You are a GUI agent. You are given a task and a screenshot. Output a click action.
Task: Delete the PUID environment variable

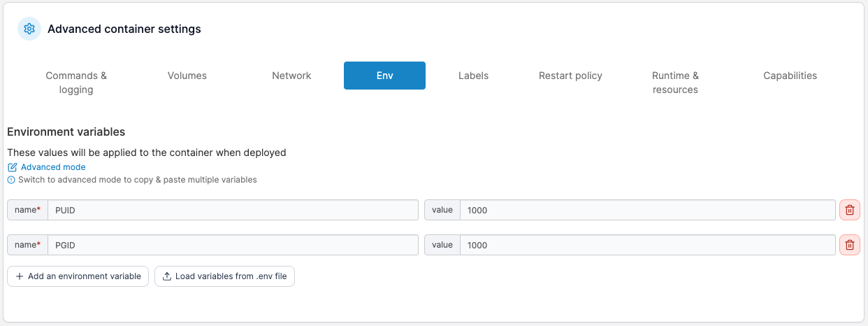point(849,210)
